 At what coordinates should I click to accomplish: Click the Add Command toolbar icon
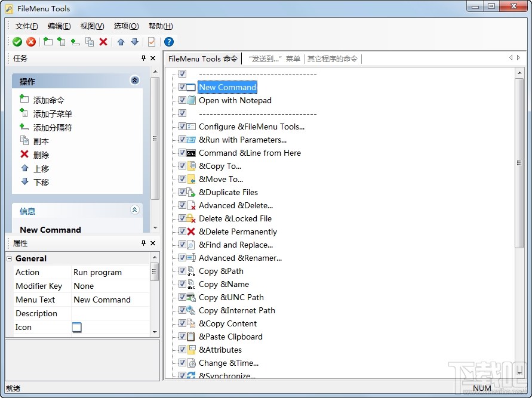point(48,42)
